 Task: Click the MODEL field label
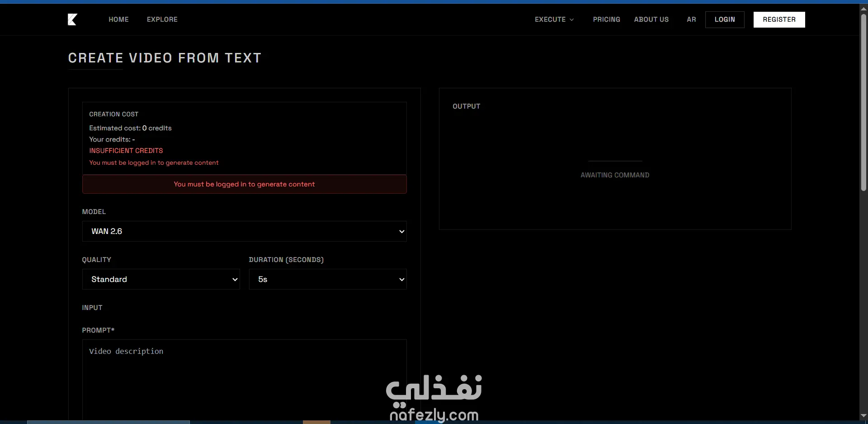[x=94, y=212]
